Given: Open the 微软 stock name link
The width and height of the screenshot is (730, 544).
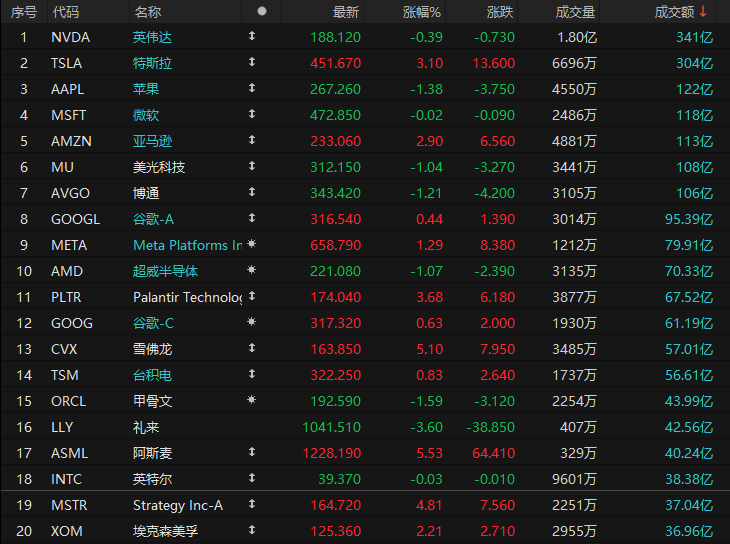Looking at the screenshot, I should tap(146, 116).
